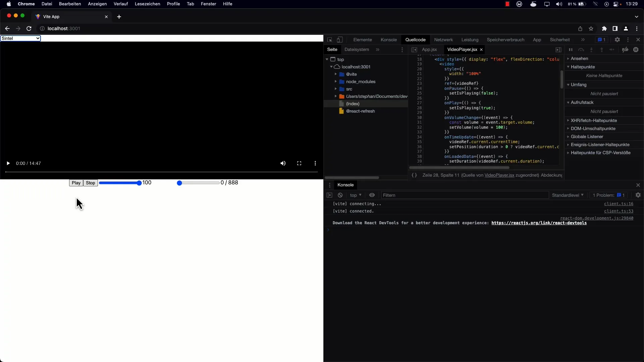Viewport: 644px width, 362px height.
Task: Switch to the Elemente tab
Action: tap(363, 40)
